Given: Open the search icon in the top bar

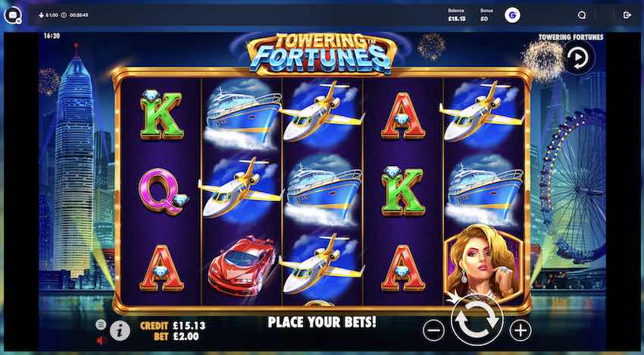Looking at the screenshot, I should [x=582, y=15].
